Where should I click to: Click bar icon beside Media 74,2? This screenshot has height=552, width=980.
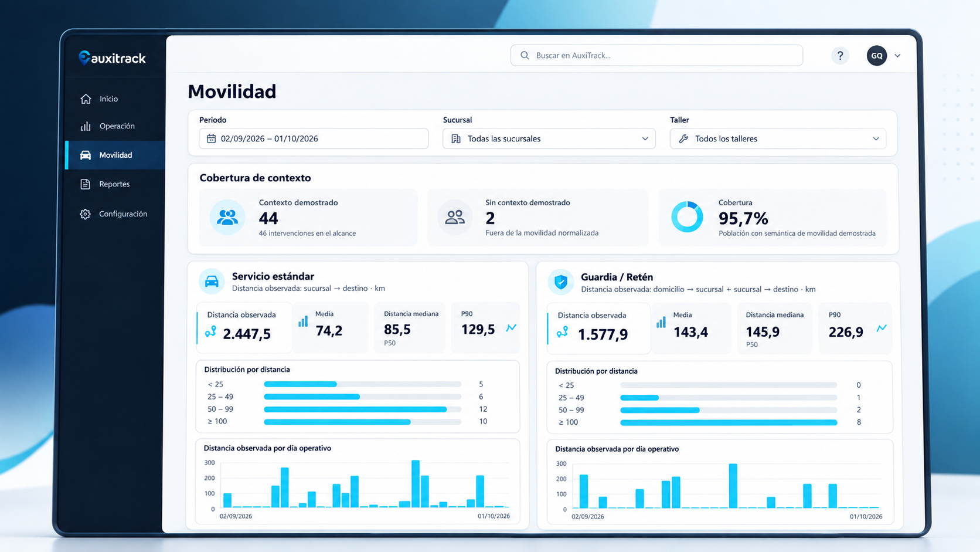click(303, 321)
